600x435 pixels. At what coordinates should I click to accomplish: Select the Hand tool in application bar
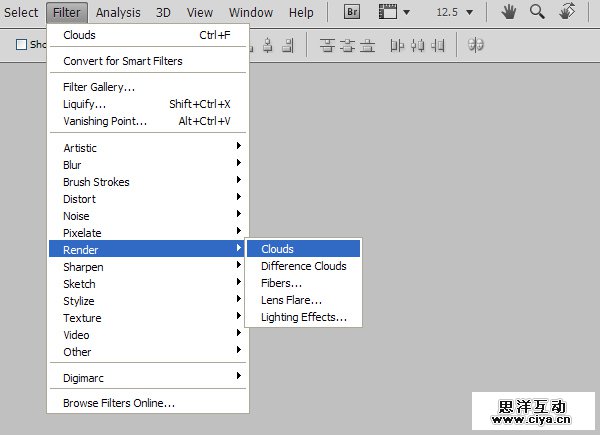509,13
